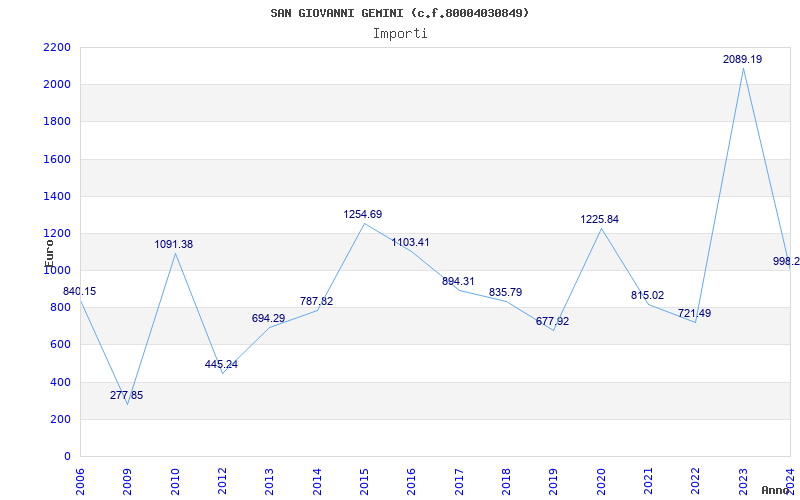Click x-axis year 2020

[x=601, y=482]
